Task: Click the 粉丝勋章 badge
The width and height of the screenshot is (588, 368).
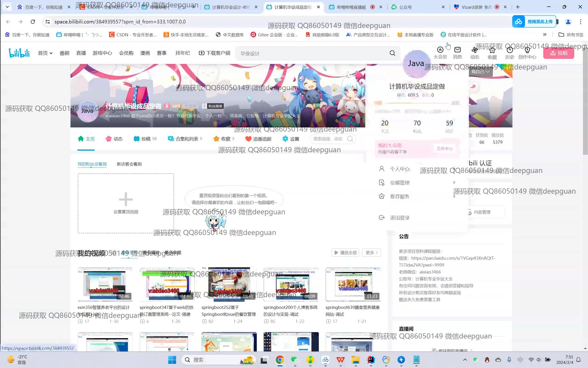Action: point(212,106)
